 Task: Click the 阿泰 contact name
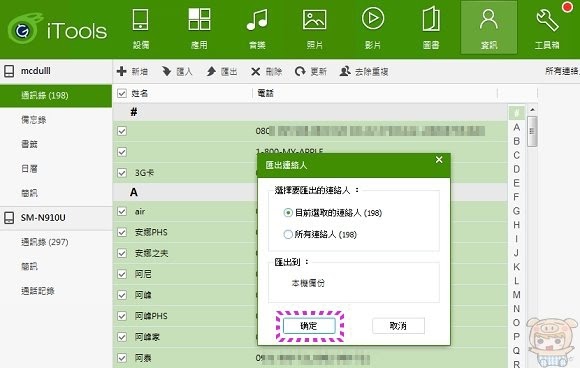[x=143, y=358]
